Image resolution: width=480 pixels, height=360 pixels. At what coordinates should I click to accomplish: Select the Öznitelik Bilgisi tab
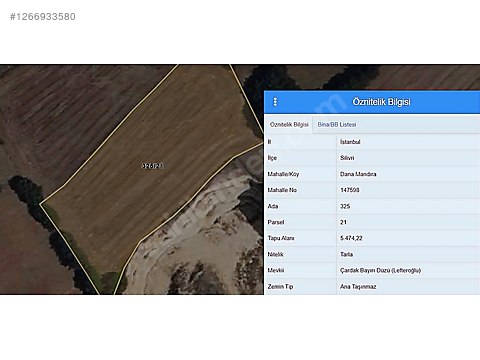tap(289, 124)
